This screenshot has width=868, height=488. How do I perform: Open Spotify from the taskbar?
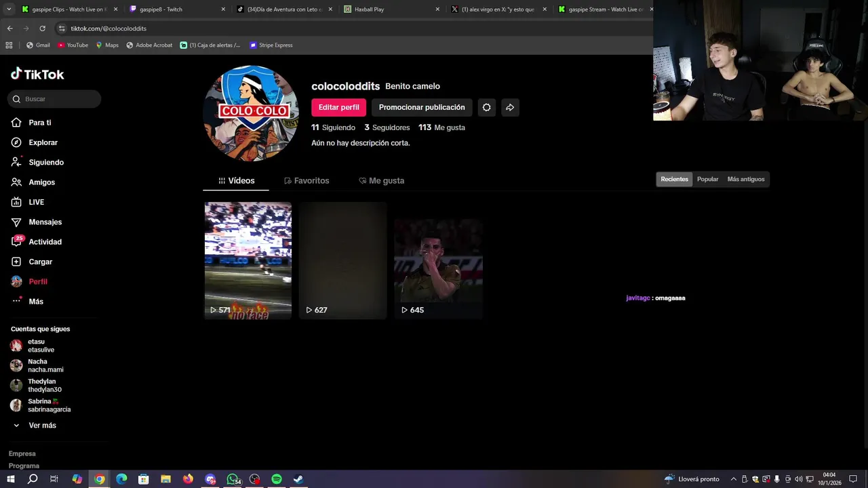point(277,479)
